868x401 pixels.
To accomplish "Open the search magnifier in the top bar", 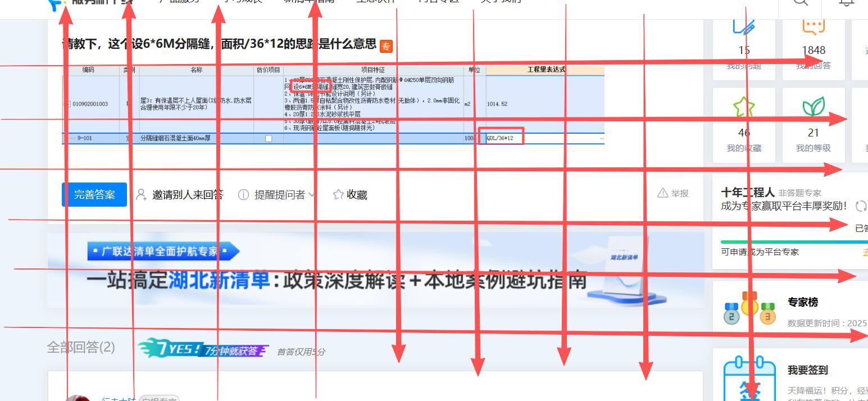I will 800,2.
